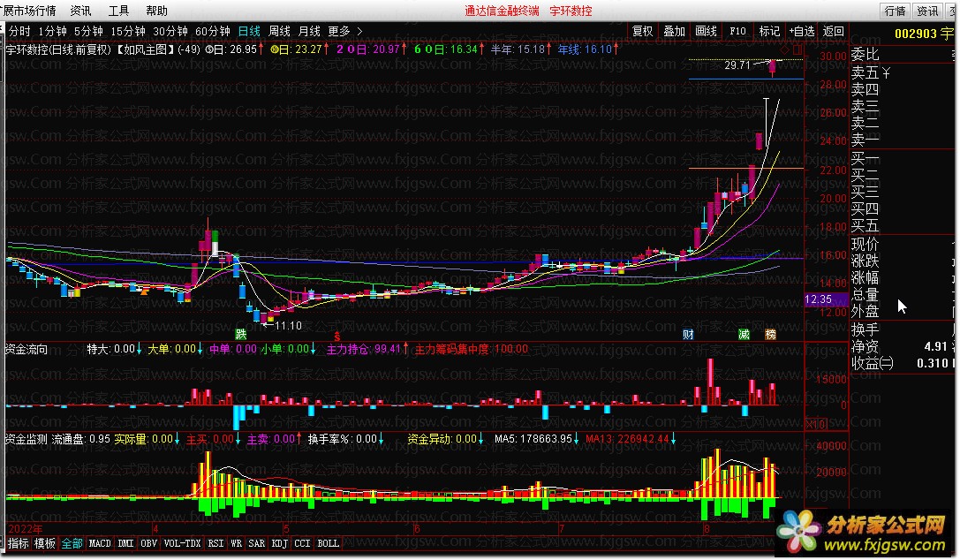This screenshot has height=560, width=960.
Task: Click the 行情 button at top right
Action: click(x=895, y=11)
